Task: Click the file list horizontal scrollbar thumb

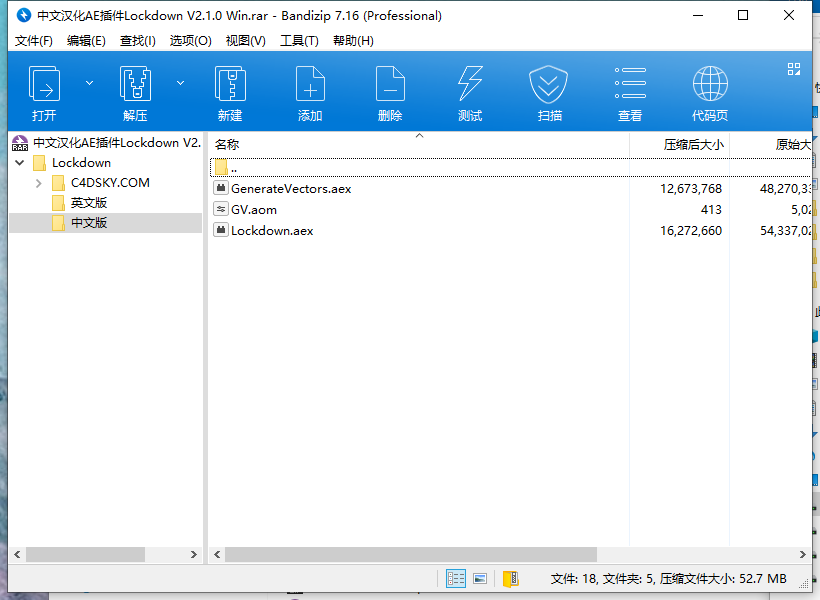Action: coord(411,554)
